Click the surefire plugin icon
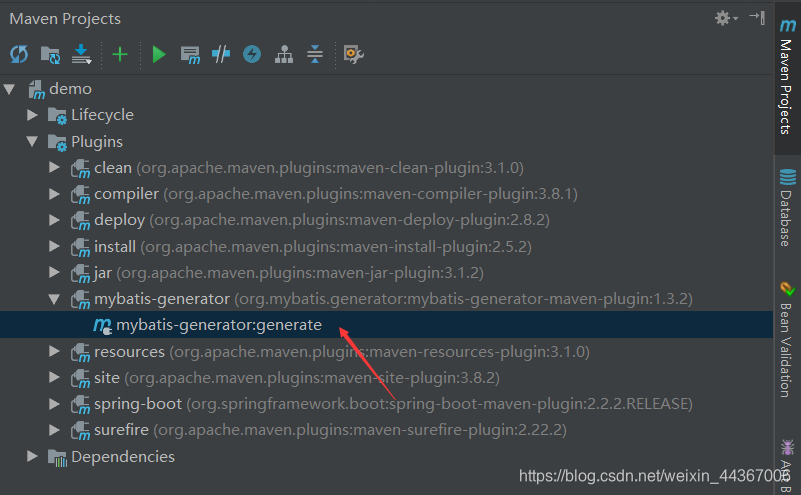 coord(80,431)
